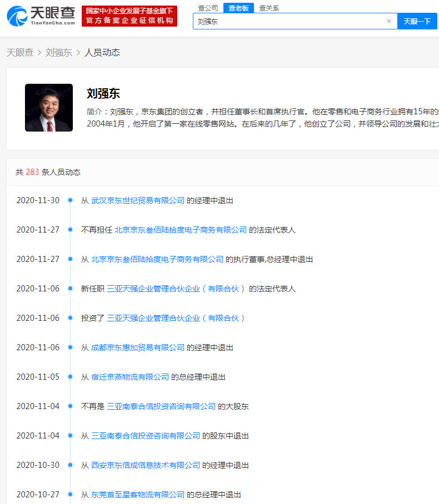Open 三亚天强企业管理合伙企业 in 投资了 row

coord(176,318)
